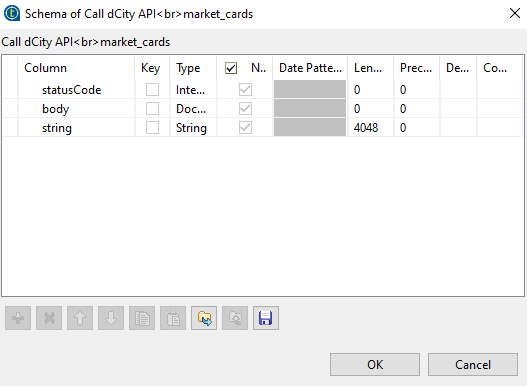The width and height of the screenshot is (527, 386).
Task: Click the Type column header
Action: (x=193, y=68)
